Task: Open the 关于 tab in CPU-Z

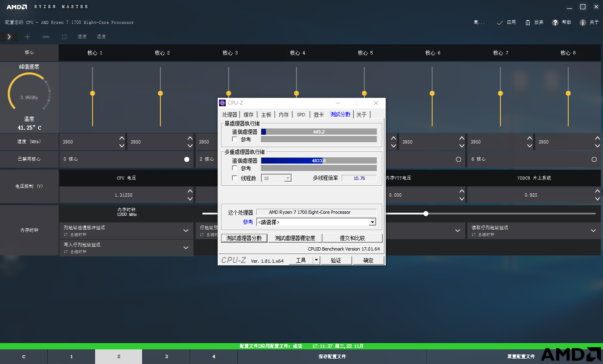Action: point(361,115)
